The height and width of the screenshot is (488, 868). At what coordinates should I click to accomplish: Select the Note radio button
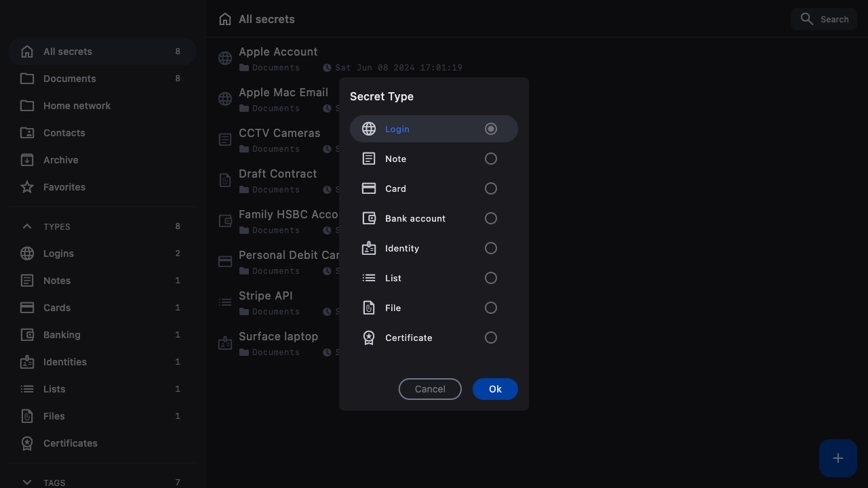point(491,159)
